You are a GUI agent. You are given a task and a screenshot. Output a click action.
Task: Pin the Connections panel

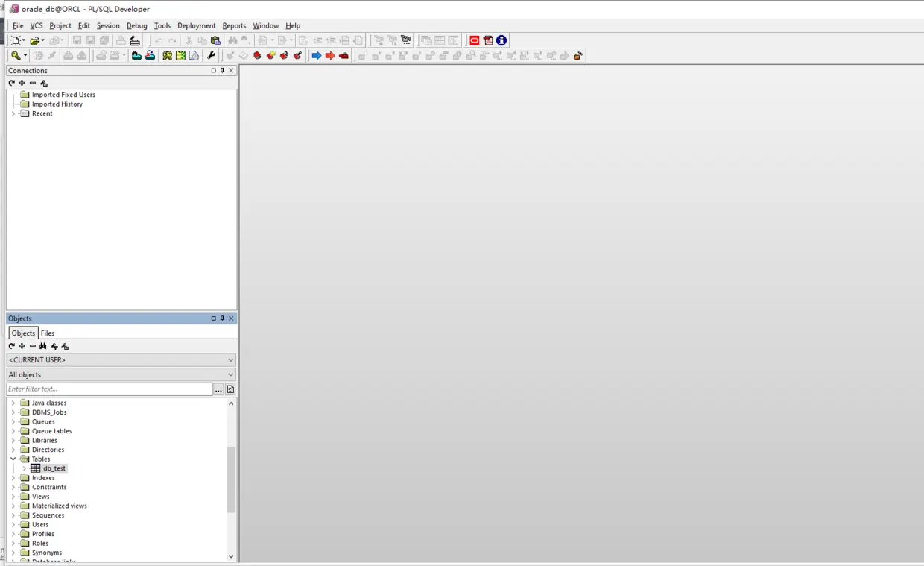point(222,70)
